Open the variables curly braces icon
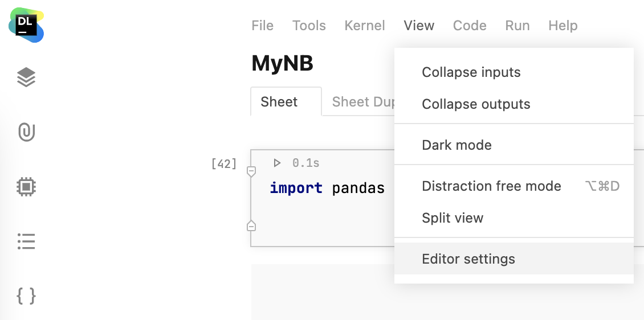The image size is (644, 320). point(26,296)
